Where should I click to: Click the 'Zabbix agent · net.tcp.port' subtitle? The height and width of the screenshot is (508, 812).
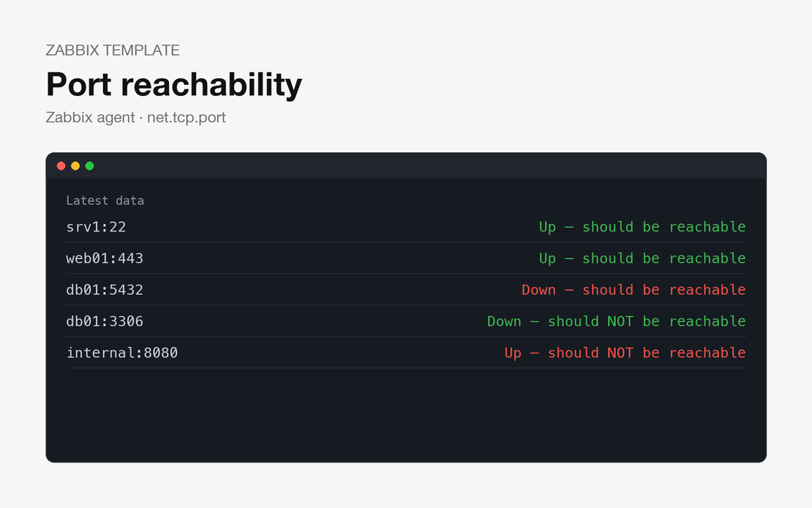click(135, 118)
